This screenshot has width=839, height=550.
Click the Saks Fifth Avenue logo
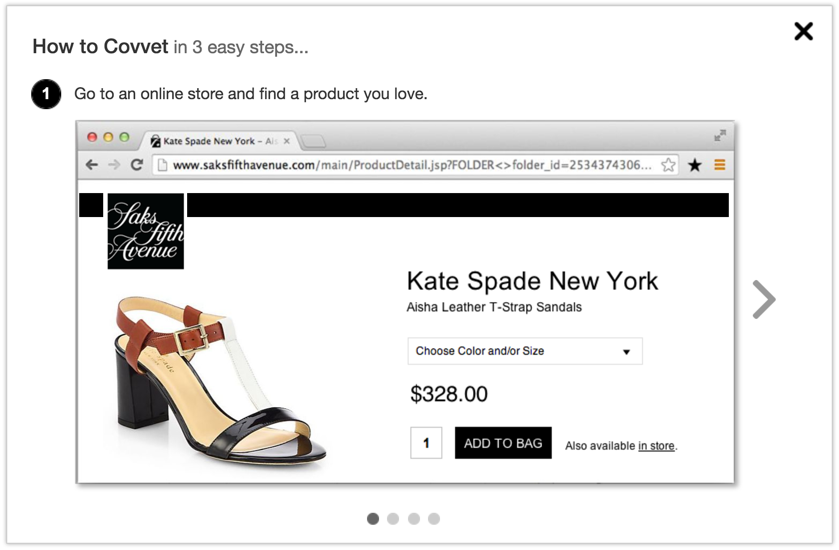[146, 231]
